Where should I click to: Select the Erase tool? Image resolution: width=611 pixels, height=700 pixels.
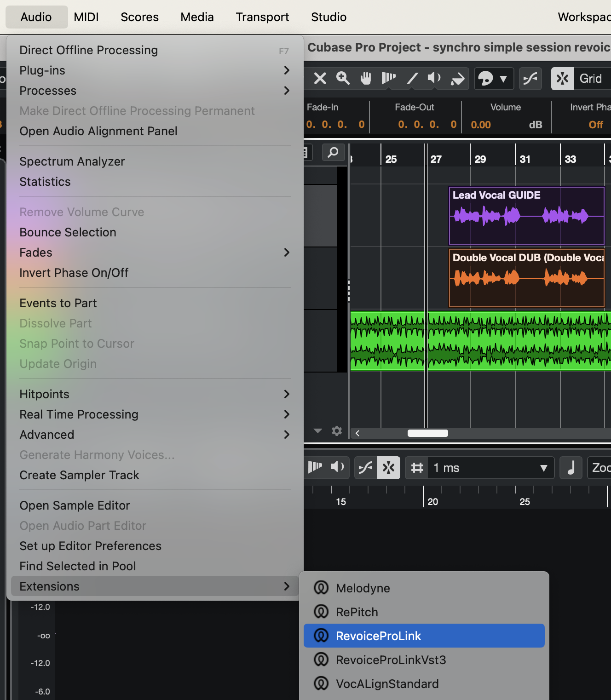pyautogui.click(x=320, y=79)
